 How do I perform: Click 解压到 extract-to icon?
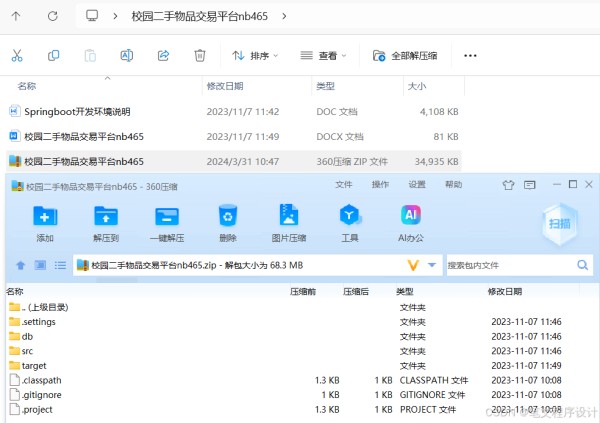point(106,224)
